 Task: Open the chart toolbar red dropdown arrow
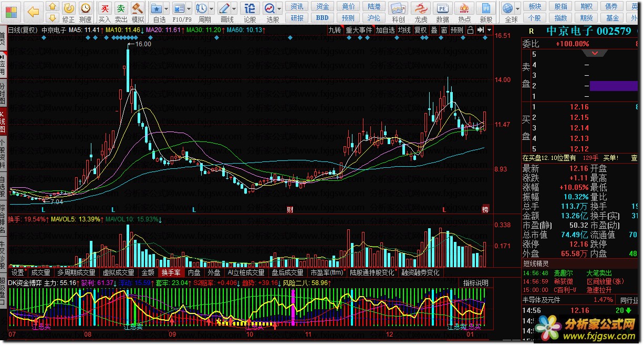point(490,31)
